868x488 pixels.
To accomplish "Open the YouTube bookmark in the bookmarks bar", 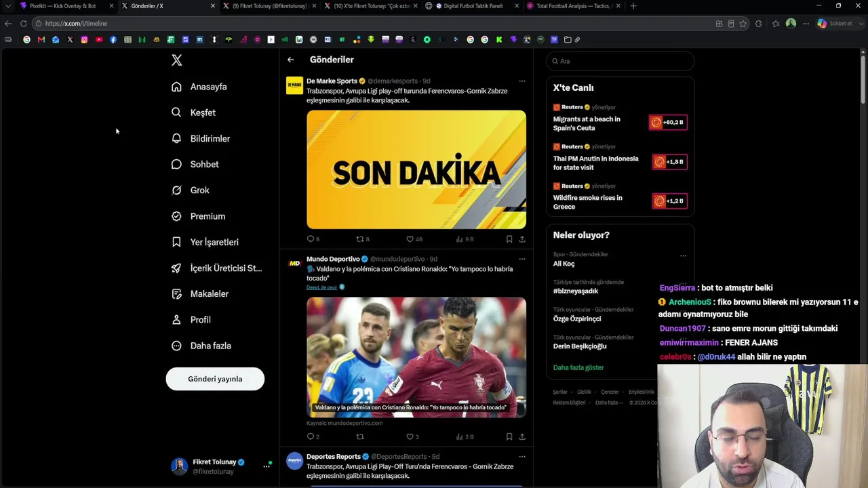I will pyautogui.click(x=99, y=40).
